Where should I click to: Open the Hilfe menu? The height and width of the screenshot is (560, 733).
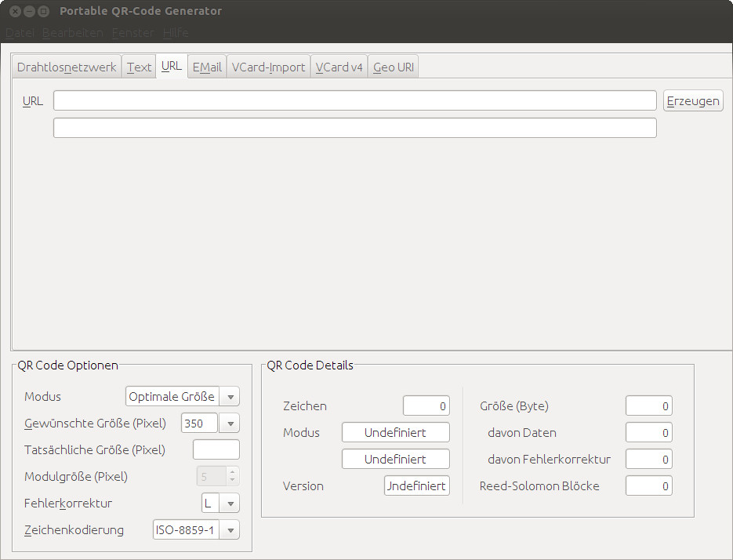click(x=176, y=33)
